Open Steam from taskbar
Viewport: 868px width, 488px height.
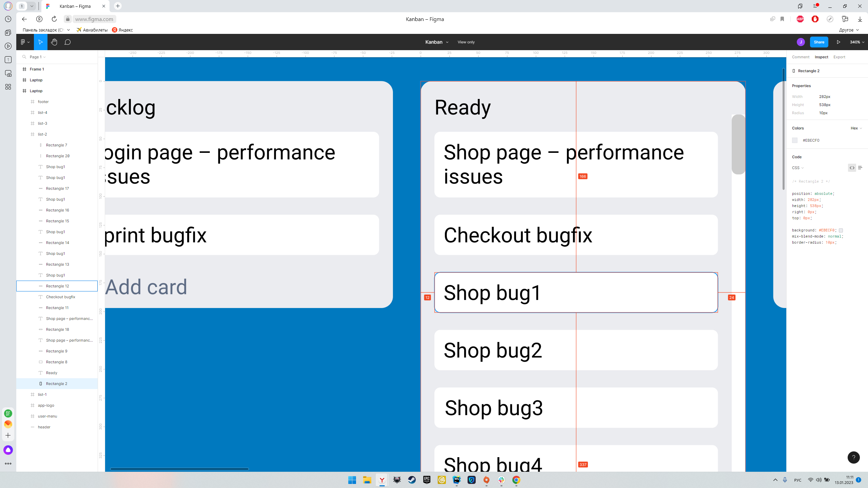tap(412, 480)
